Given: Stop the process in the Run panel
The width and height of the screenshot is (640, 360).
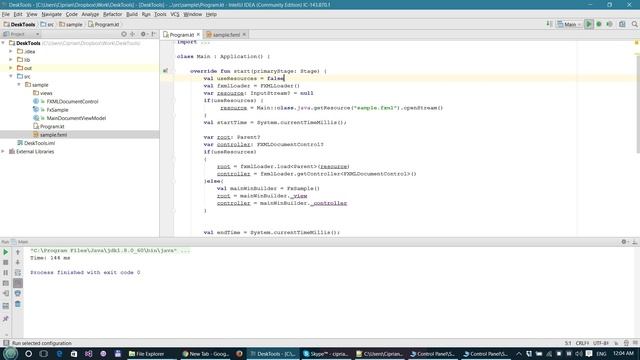Looking at the screenshot, I should [6, 262].
